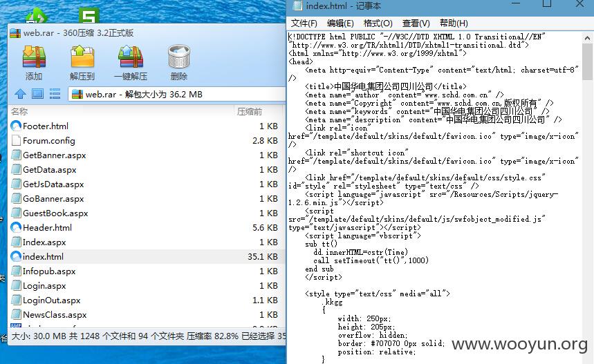594x364 pixels.
Task: Select Infopub.aspx in archive list
Action: pyautogui.click(x=49, y=271)
